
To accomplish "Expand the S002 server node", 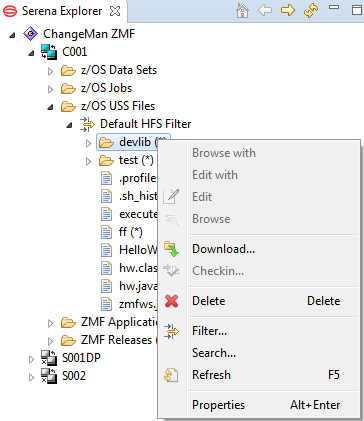I will pyautogui.click(x=31, y=377).
